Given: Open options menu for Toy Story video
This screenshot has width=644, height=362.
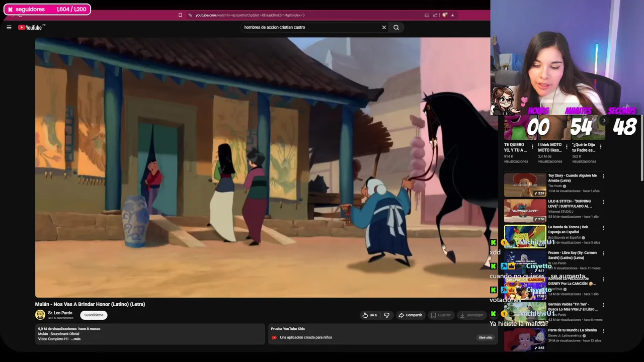Looking at the screenshot, I should pos(603,176).
